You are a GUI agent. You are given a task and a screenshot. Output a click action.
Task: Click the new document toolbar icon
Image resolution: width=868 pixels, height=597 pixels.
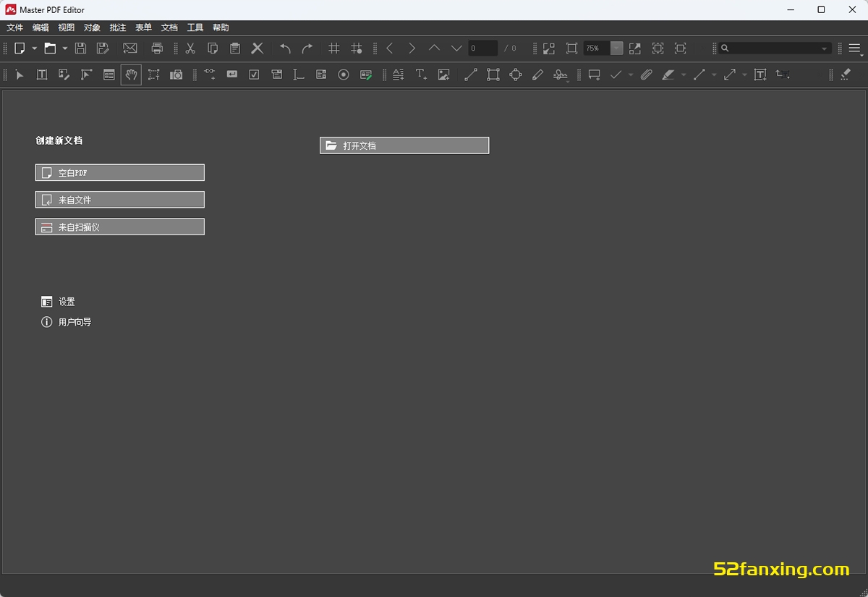pyautogui.click(x=20, y=48)
